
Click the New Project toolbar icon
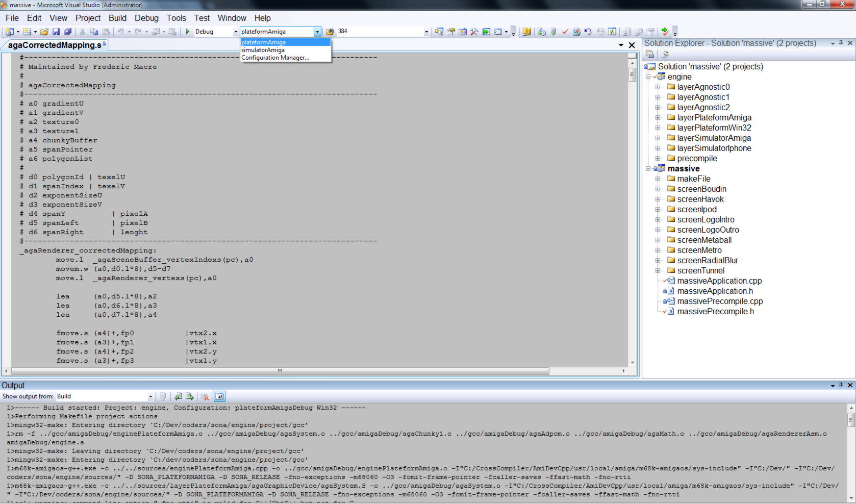[10, 32]
